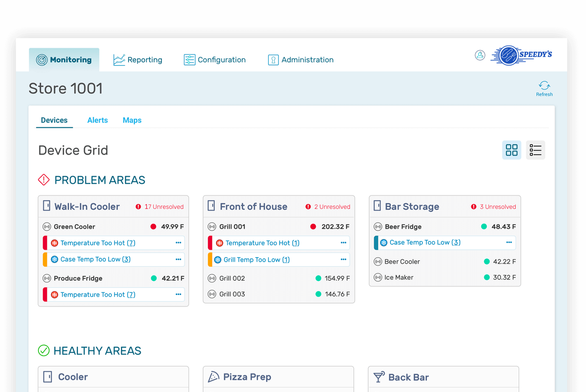Screen dimensions: 586x392
Task: Click the user profile icon
Action: pos(480,55)
